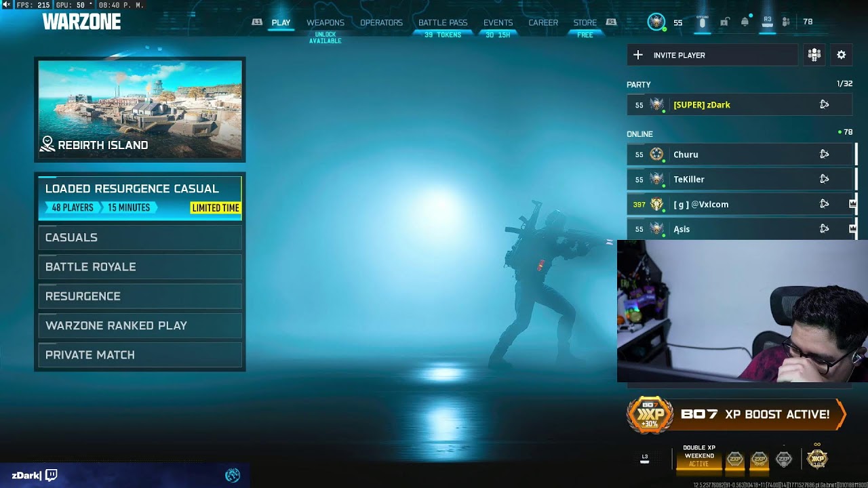Select Loaded Resurgence Casual mode

click(x=140, y=198)
